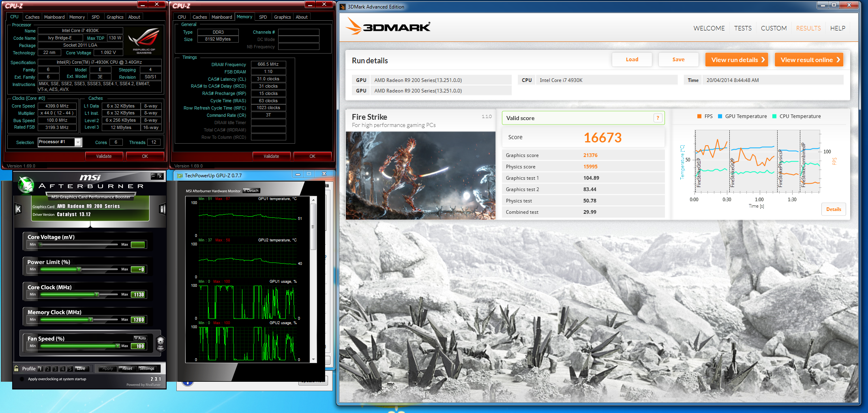This screenshot has width=868, height=413.
Task: Click the GPU-Z title bar chip icon
Action: (180, 176)
